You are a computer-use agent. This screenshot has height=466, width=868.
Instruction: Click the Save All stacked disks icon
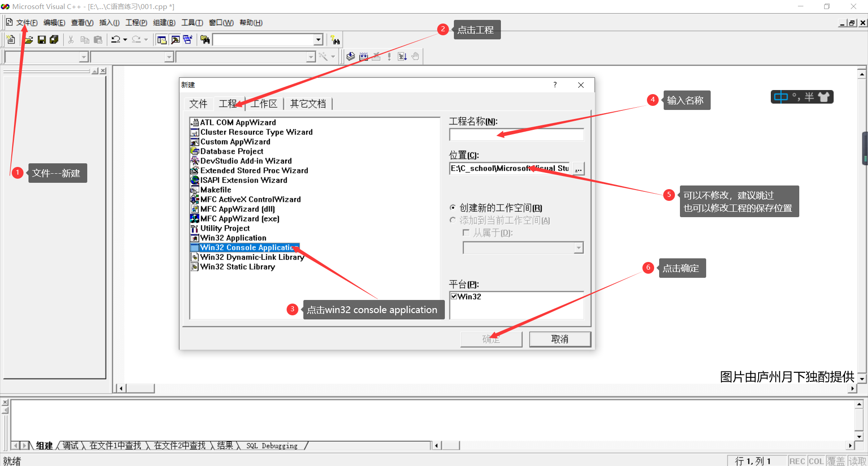(54, 40)
